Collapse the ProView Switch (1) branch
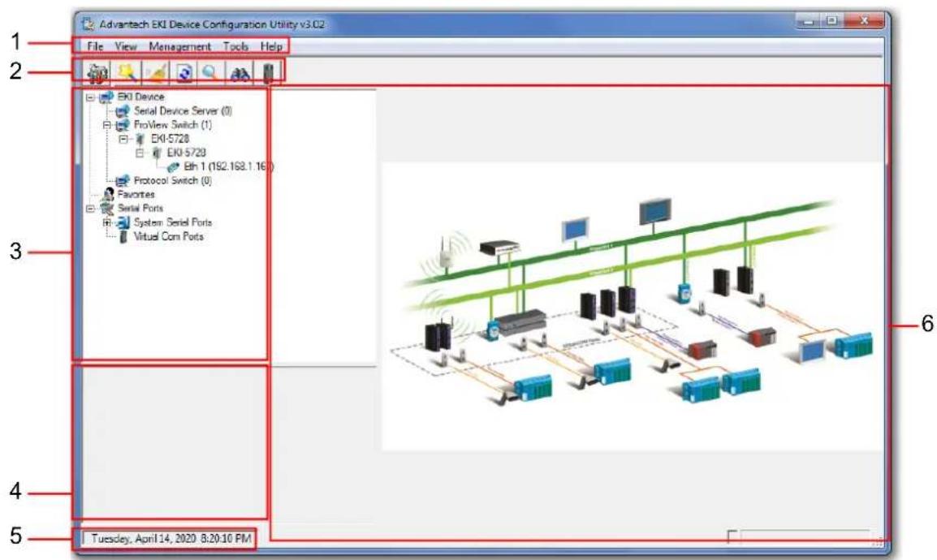Image resolution: width=937 pixels, height=560 pixels. click(x=106, y=125)
